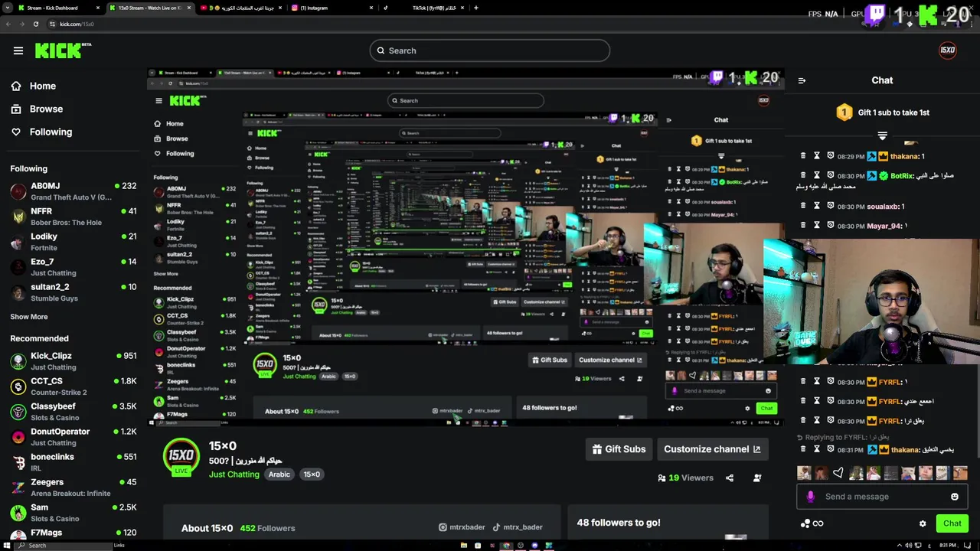This screenshot has height=551, width=980.
Task: Ban thakana via the 08:31 PM reply shield
Action: tap(831, 450)
